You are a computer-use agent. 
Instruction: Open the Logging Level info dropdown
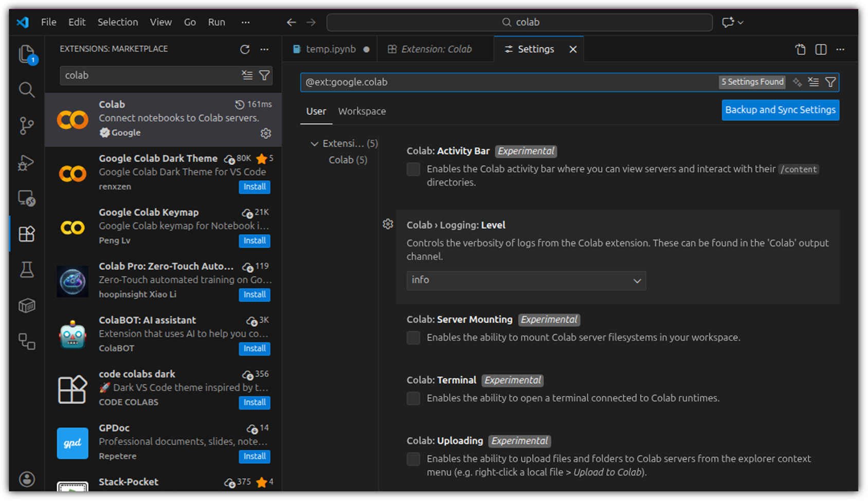(526, 281)
